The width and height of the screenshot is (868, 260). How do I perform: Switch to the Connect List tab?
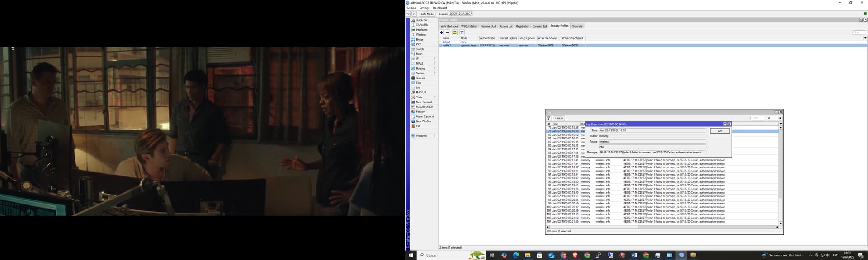540,26
